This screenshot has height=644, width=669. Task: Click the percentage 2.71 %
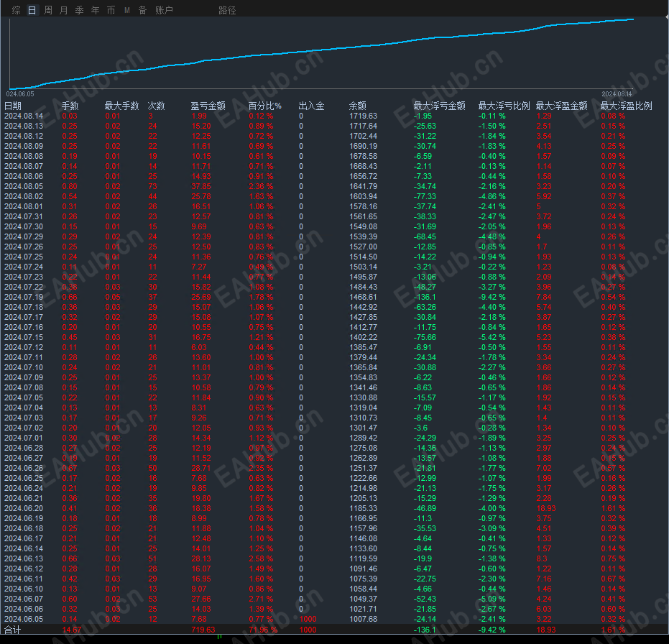click(x=261, y=599)
